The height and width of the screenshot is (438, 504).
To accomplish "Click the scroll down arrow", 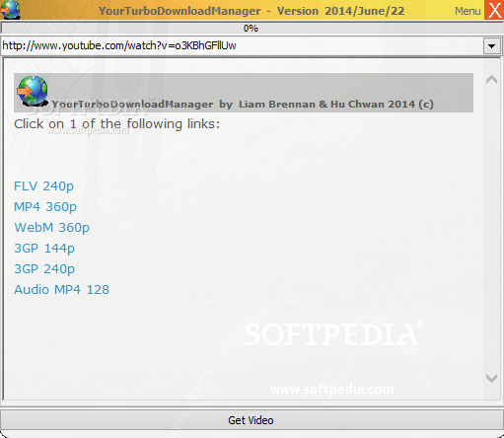I will [x=491, y=378].
